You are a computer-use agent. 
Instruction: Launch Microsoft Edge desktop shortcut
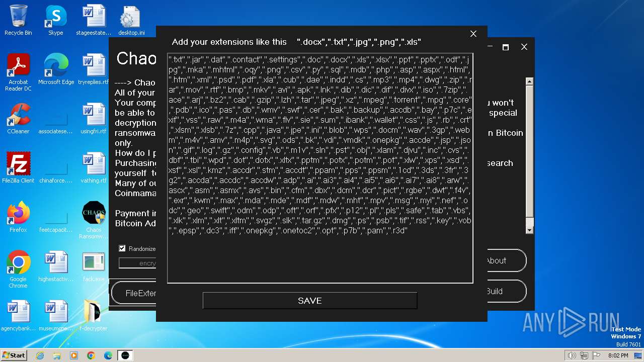click(56, 69)
